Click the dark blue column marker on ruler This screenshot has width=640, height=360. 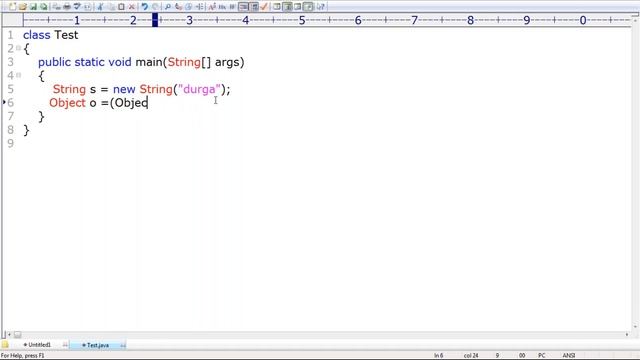click(x=155, y=20)
